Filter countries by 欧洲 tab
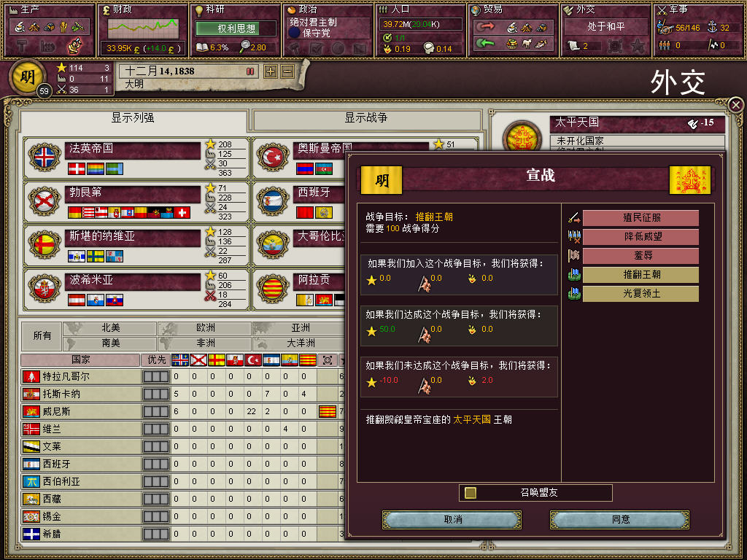747x560 pixels. pos(205,328)
